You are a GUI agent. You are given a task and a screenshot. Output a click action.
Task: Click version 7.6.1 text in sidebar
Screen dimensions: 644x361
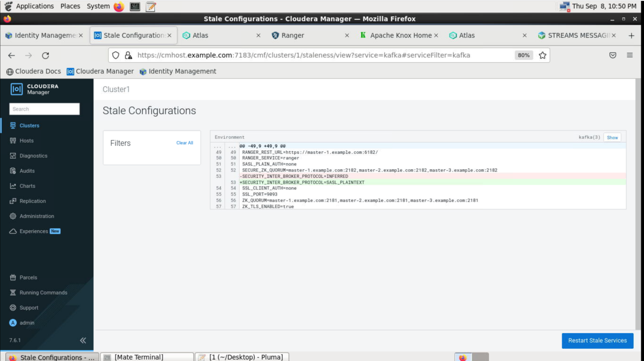pyautogui.click(x=15, y=340)
